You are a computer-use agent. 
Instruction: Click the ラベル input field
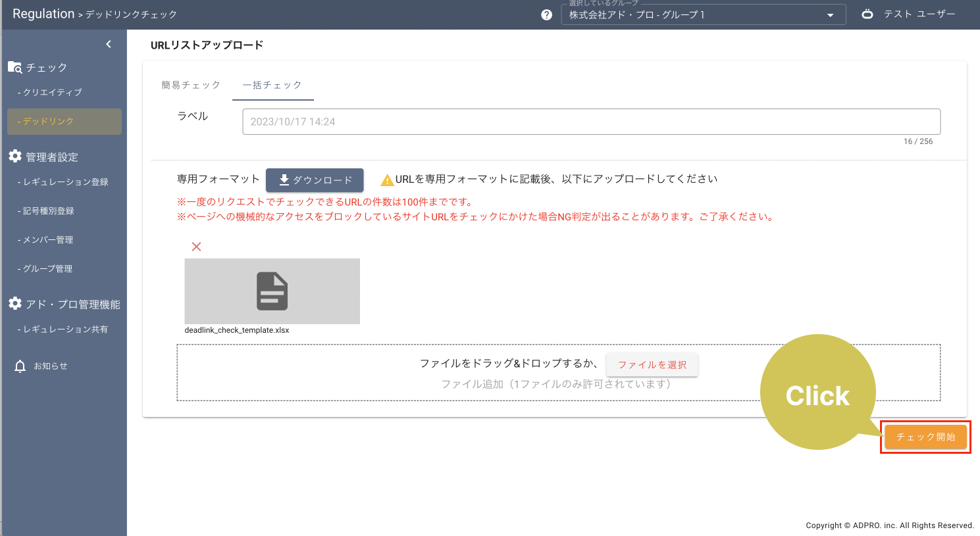click(590, 122)
